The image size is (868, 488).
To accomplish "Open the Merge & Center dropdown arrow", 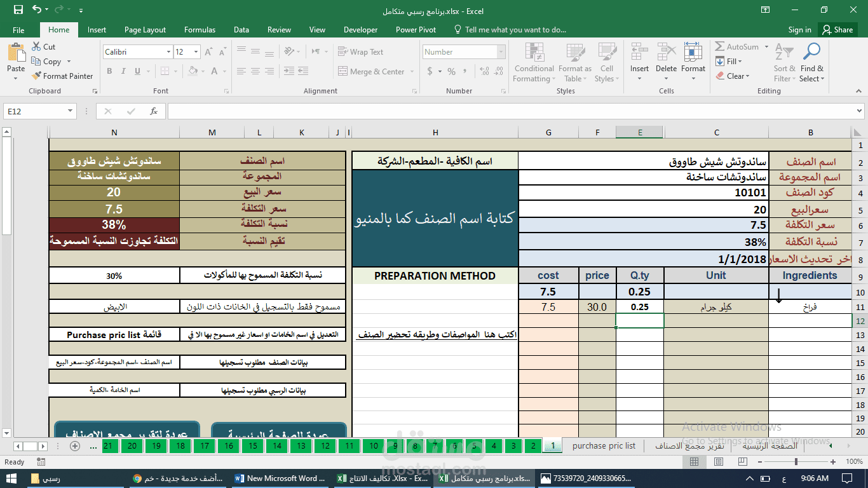I will (412, 72).
